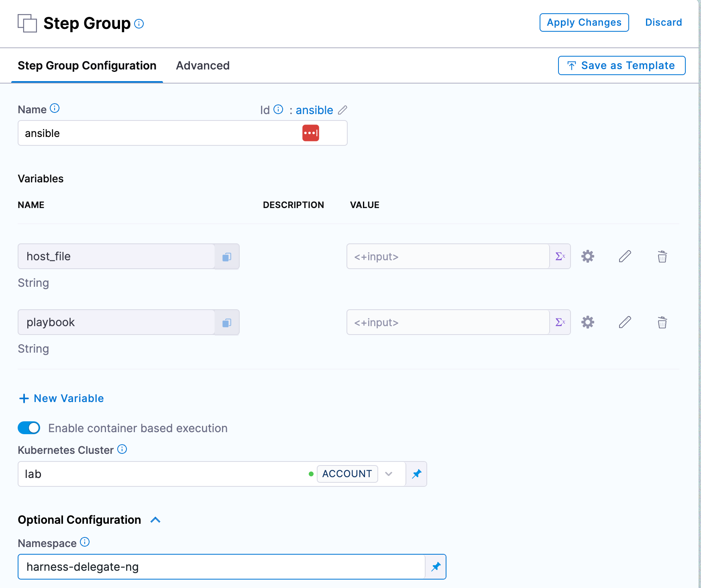Image resolution: width=701 pixels, height=588 pixels.
Task: Disable container based execution toggle
Action: click(x=29, y=428)
